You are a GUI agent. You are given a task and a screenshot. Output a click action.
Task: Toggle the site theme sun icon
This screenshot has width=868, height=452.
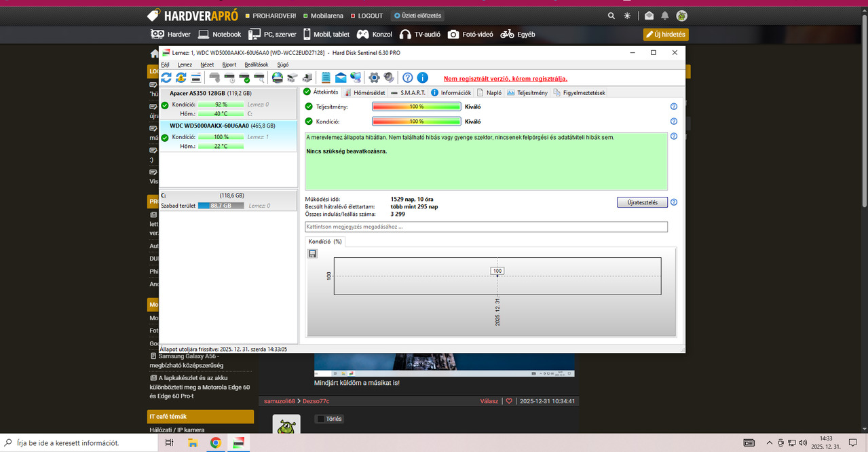[627, 16]
